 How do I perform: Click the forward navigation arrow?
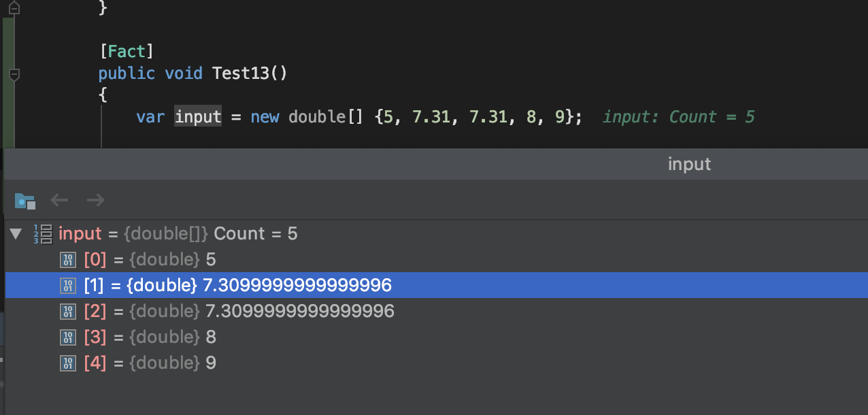click(95, 200)
